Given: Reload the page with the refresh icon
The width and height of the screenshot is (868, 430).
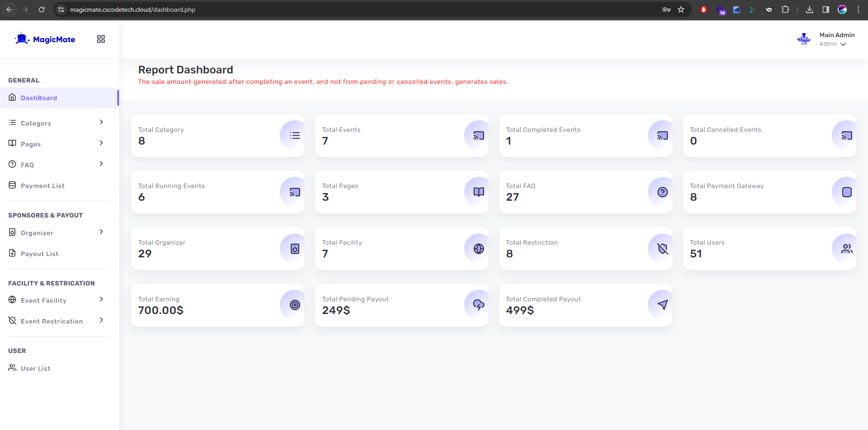Looking at the screenshot, I should (x=42, y=10).
